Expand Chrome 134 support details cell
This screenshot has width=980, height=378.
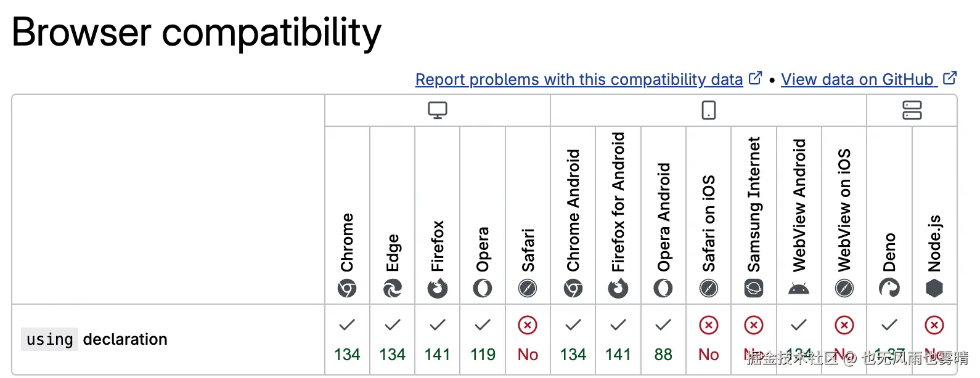pyautogui.click(x=347, y=339)
